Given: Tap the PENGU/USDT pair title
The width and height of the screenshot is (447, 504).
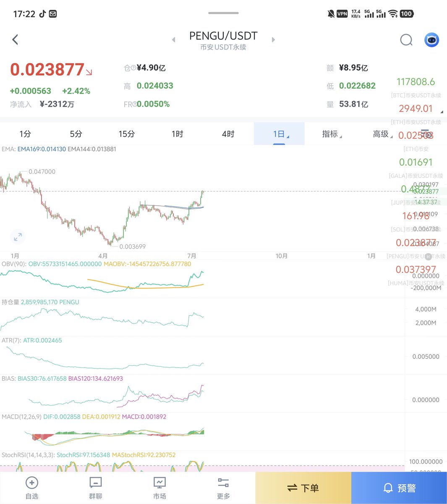Looking at the screenshot, I should click(x=223, y=36).
